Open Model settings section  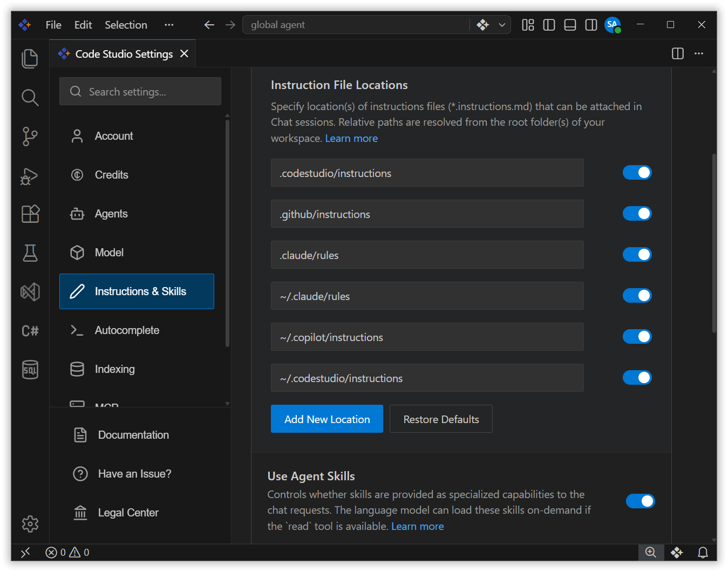(x=137, y=253)
